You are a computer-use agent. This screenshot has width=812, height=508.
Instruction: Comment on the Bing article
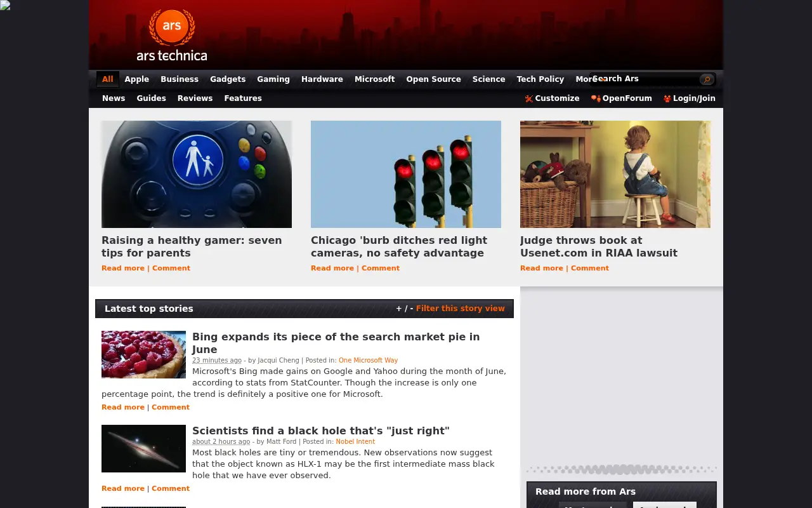[171, 407]
